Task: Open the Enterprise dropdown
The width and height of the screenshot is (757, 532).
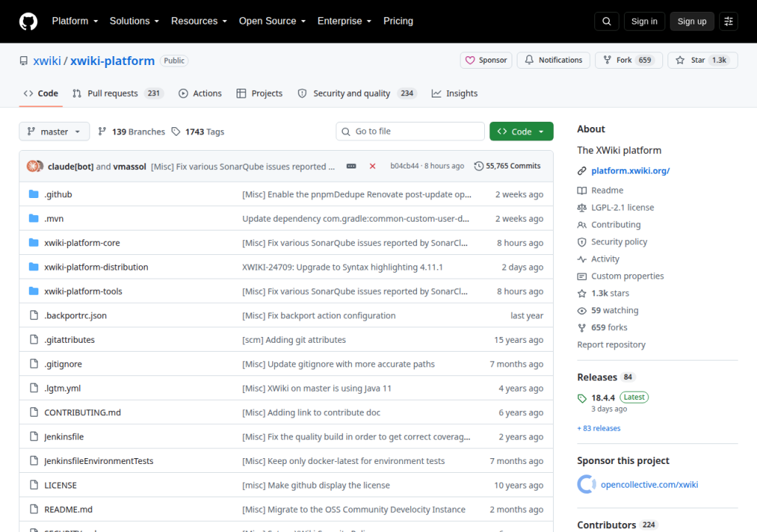Action: [344, 21]
